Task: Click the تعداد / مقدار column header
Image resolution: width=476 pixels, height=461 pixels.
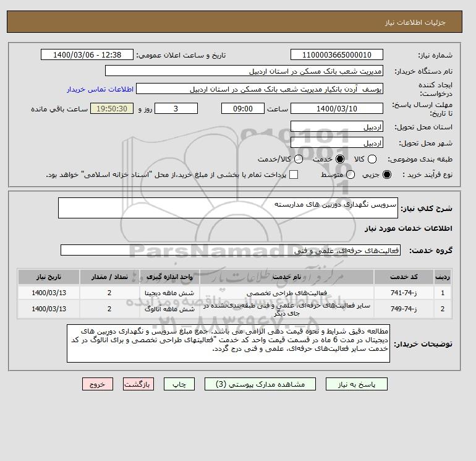Action: (x=109, y=277)
